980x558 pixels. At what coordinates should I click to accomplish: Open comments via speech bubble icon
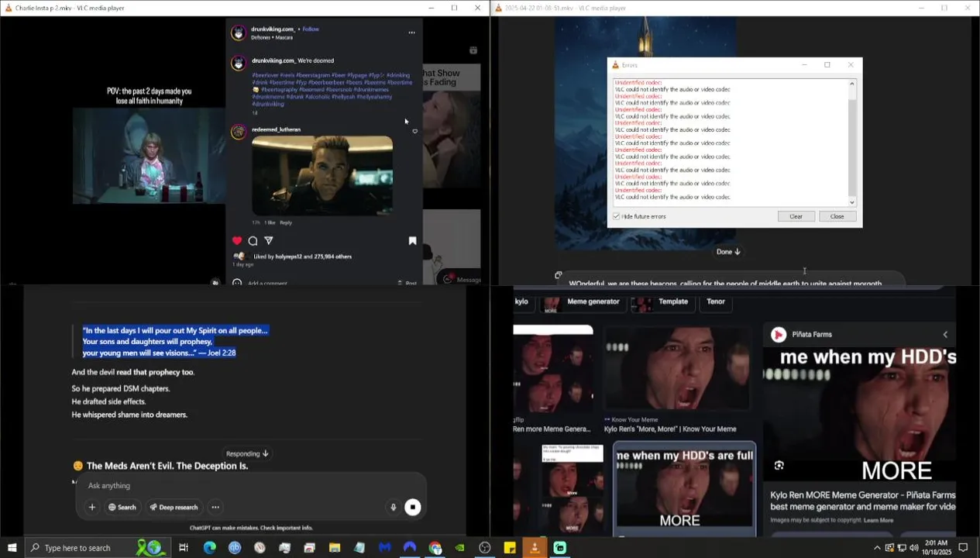[x=253, y=241]
